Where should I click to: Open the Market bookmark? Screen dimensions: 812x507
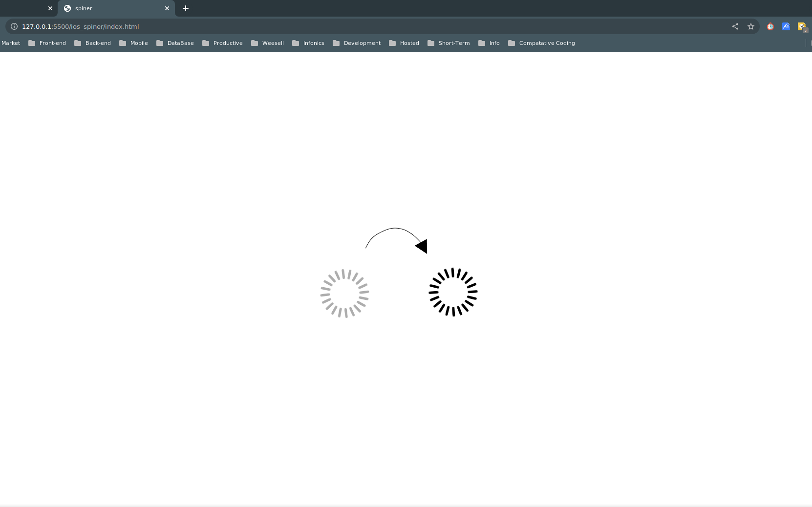pos(10,43)
